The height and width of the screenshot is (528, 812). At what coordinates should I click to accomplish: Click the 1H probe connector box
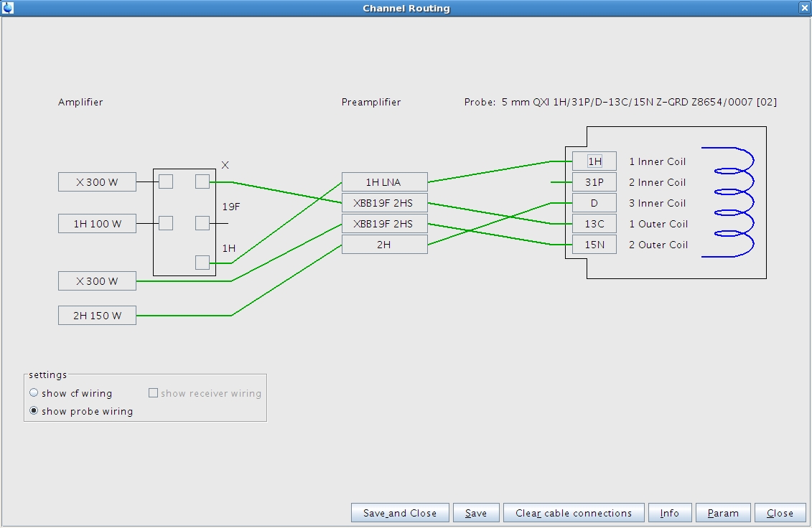(594, 161)
